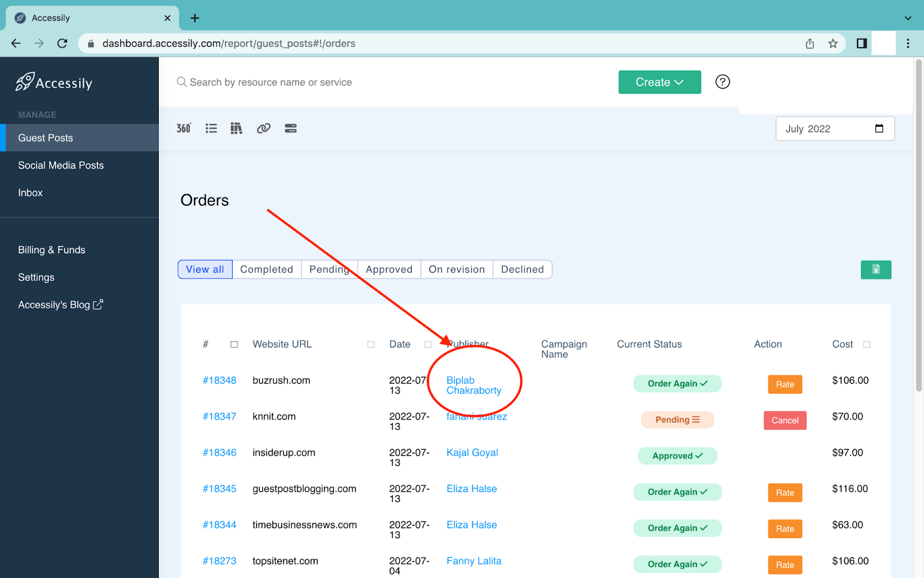Reload the page
This screenshot has height=578, width=924.
coord(62,43)
